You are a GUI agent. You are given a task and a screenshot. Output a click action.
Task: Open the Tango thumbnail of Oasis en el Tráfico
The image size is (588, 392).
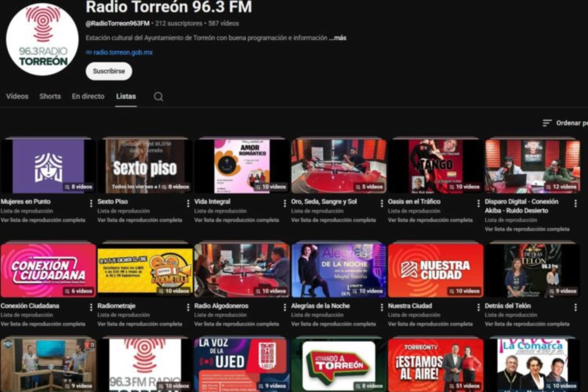coord(435,166)
